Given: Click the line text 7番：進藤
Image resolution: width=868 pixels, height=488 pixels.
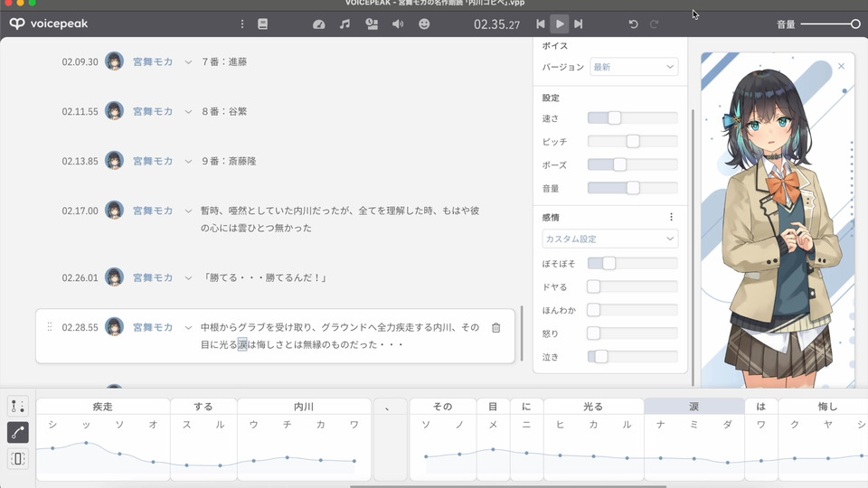Looking at the screenshot, I should [x=223, y=61].
